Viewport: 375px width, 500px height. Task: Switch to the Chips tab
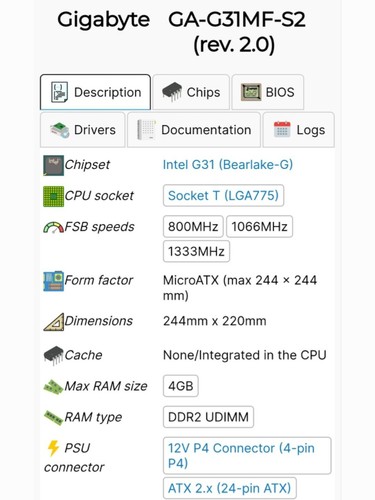(x=191, y=92)
